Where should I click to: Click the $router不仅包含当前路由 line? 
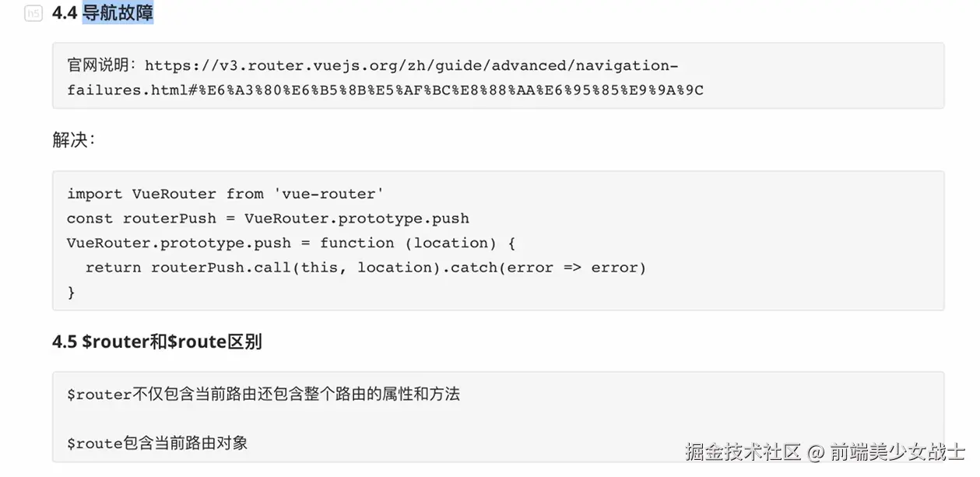point(263,395)
